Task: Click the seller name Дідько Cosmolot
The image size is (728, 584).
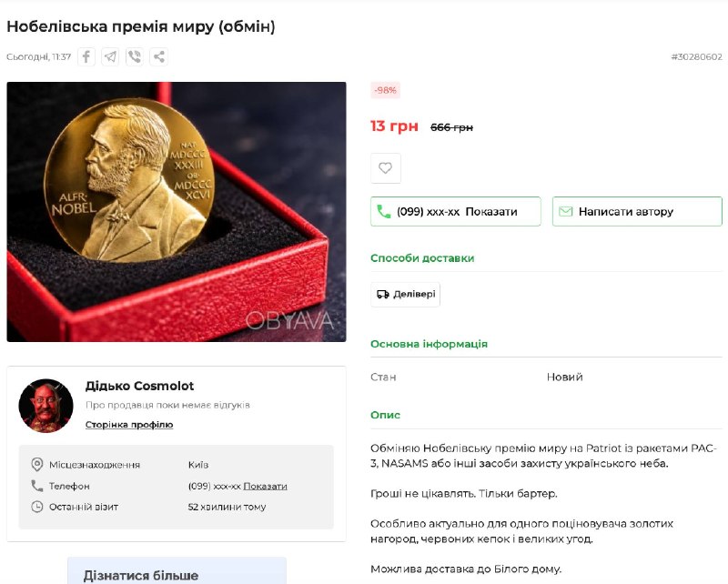Action: 140,386
